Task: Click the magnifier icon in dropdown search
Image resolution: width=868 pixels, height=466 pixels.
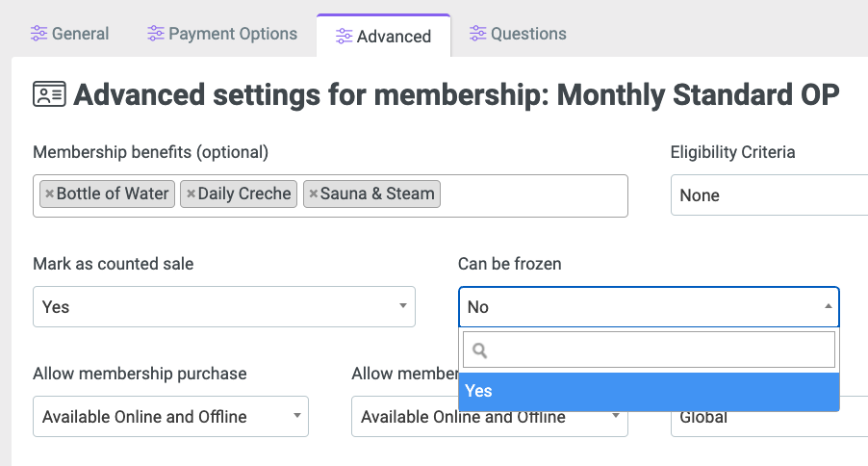Action: pos(479,350)
